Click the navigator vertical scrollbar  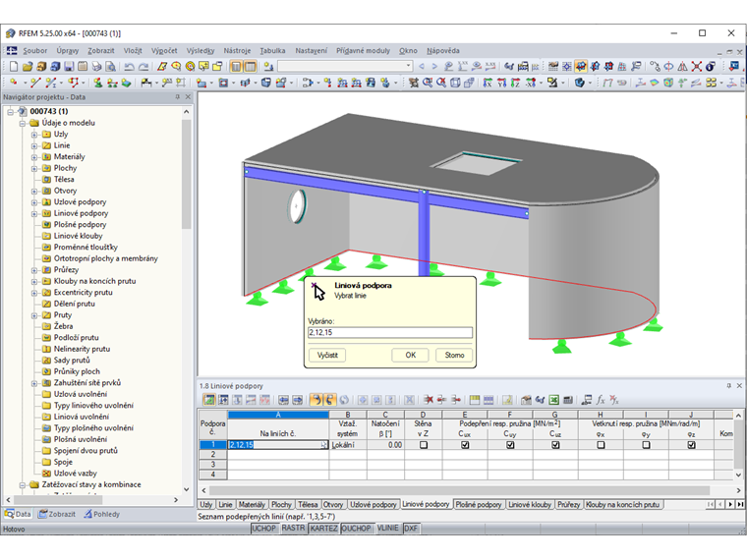(x=187, y=176)
